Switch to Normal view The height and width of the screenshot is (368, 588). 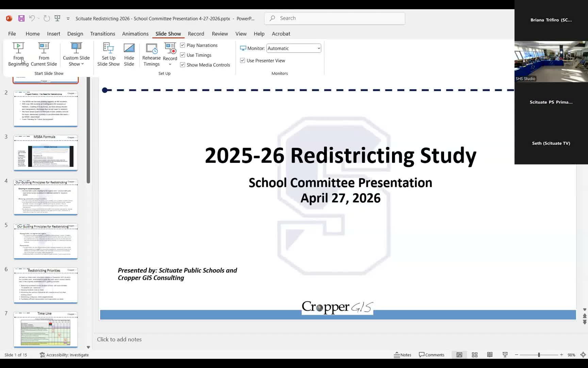click(x=459, y=355)
